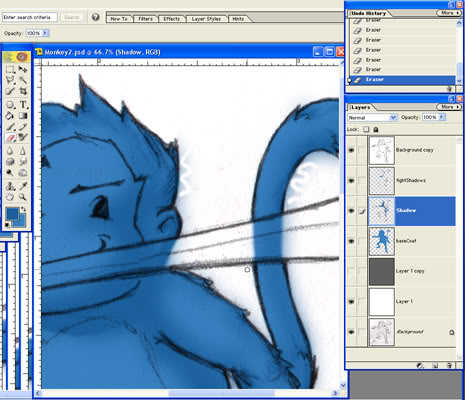Image resolution: width=465 pixels, height=400 pixels.
Task: Switch to the Hints tab
Action: (238, 19)
